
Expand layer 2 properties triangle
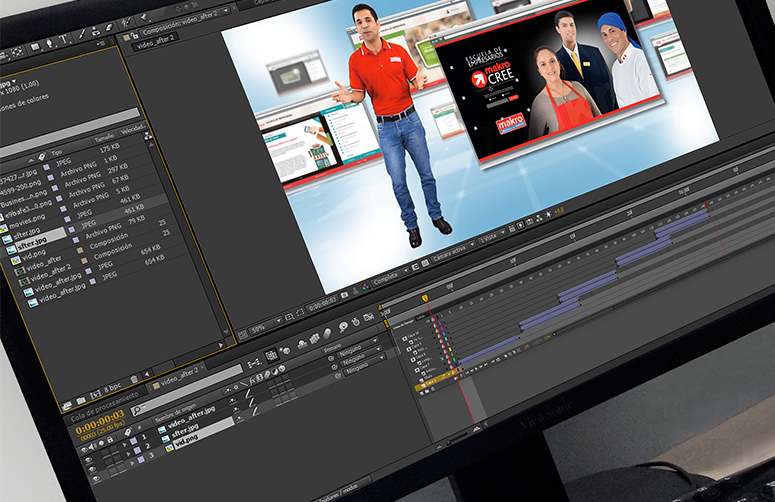[x=128, y=453]
